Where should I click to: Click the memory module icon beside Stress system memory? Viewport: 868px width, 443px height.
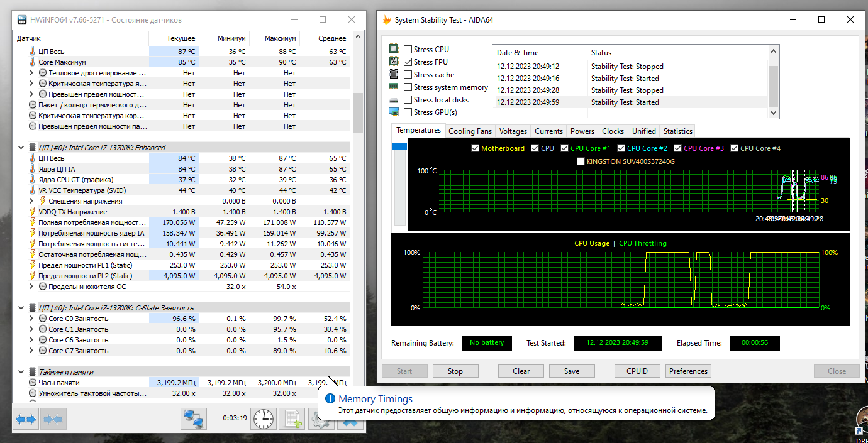394,87
